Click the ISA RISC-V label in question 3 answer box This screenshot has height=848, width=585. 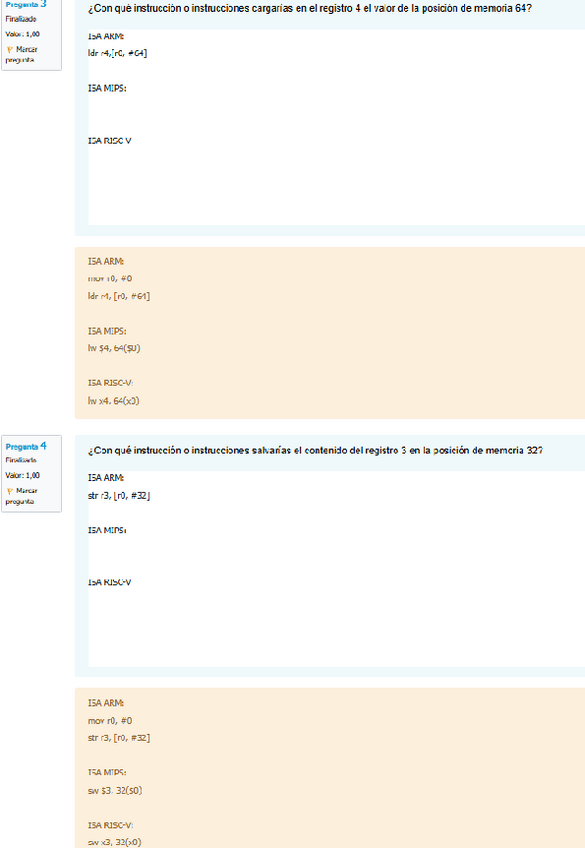[110, 141]
